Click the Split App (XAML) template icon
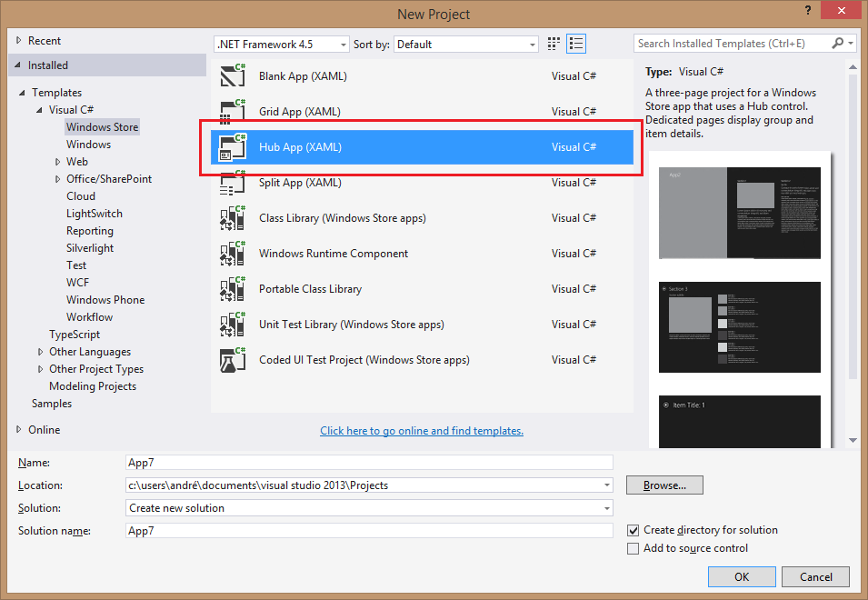868x600 pixels. pos(233,183)
